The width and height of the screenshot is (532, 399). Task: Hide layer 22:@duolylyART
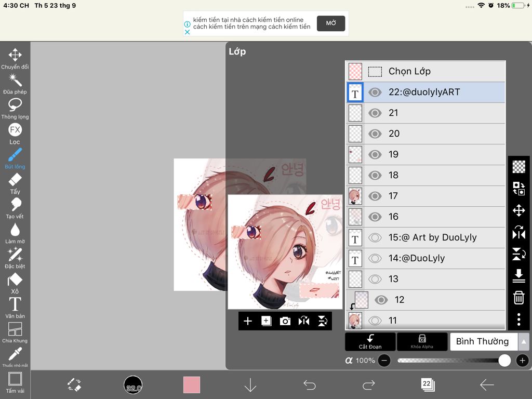point(375,92)
